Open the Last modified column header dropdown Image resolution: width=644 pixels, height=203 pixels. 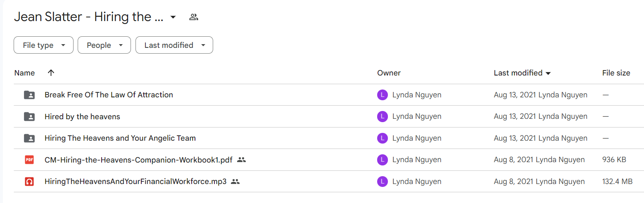tap(522, 73)
